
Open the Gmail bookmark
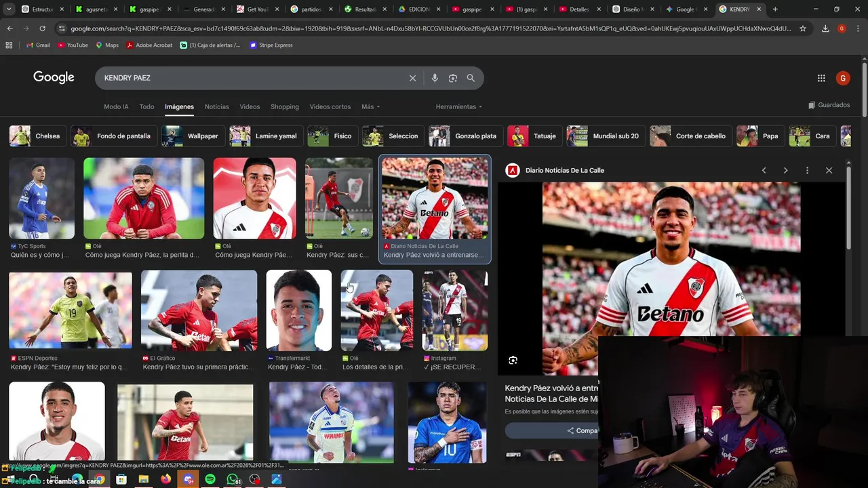(x=38, y=45)
